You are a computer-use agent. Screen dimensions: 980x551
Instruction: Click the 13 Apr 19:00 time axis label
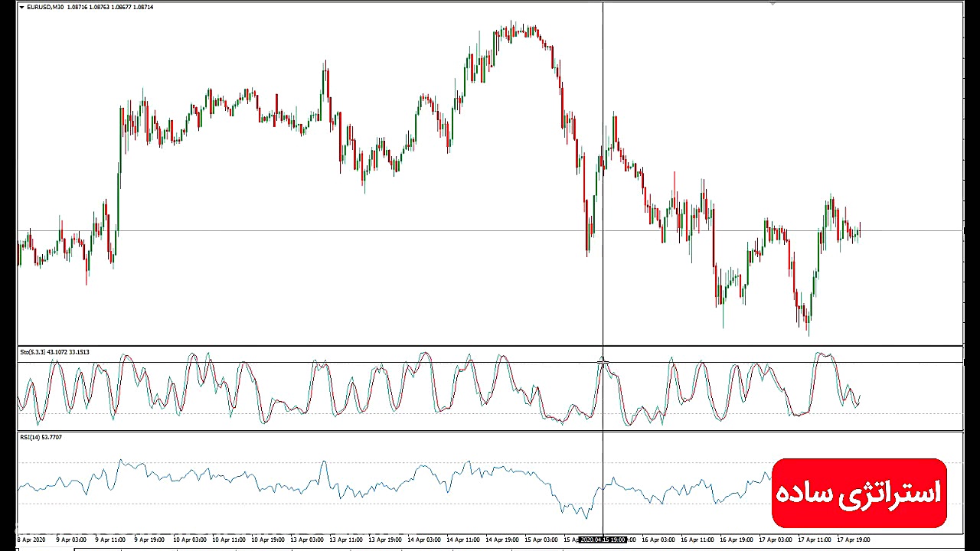click(x=385, y=540)
